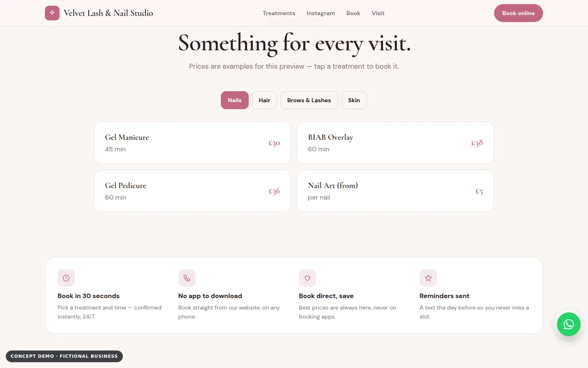Click the £30 Gel Manicure price

274,143
